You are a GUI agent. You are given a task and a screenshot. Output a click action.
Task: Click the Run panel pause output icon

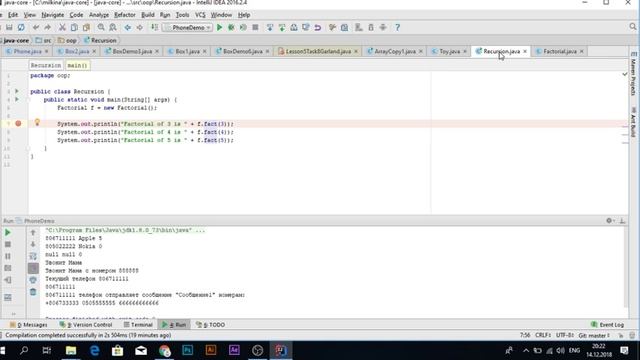pyautogui.click(x=8, y=256)
